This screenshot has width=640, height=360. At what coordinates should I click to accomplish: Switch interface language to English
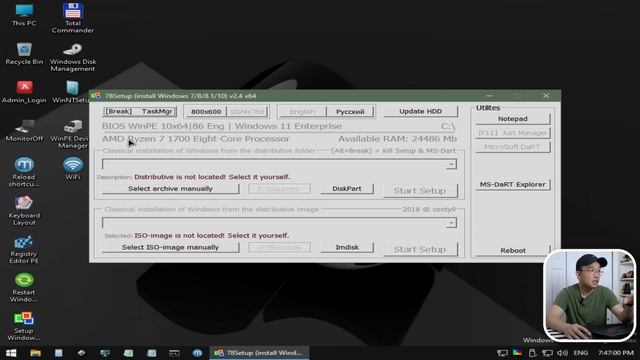302,111
